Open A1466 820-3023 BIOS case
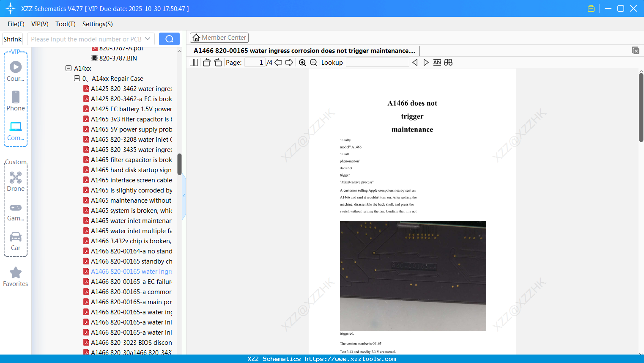This screenshot has height=363, width=644. tap(128, 342)
